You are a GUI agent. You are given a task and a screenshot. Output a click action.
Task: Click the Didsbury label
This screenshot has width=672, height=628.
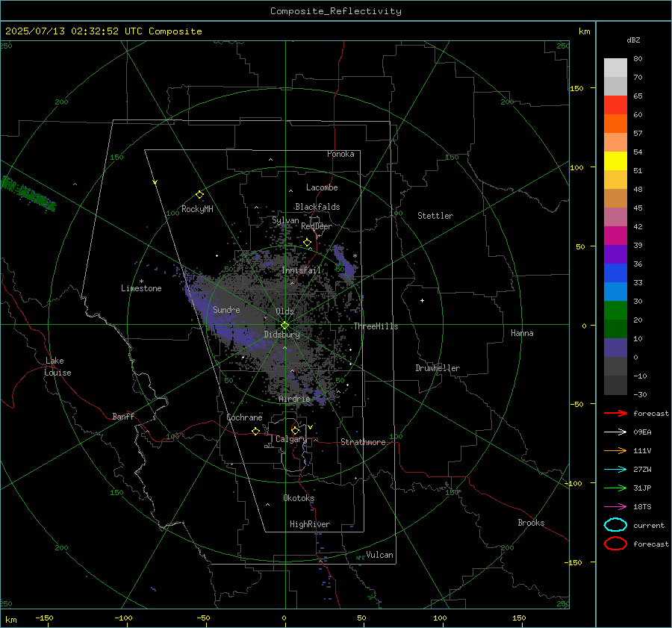pos(282,335)
